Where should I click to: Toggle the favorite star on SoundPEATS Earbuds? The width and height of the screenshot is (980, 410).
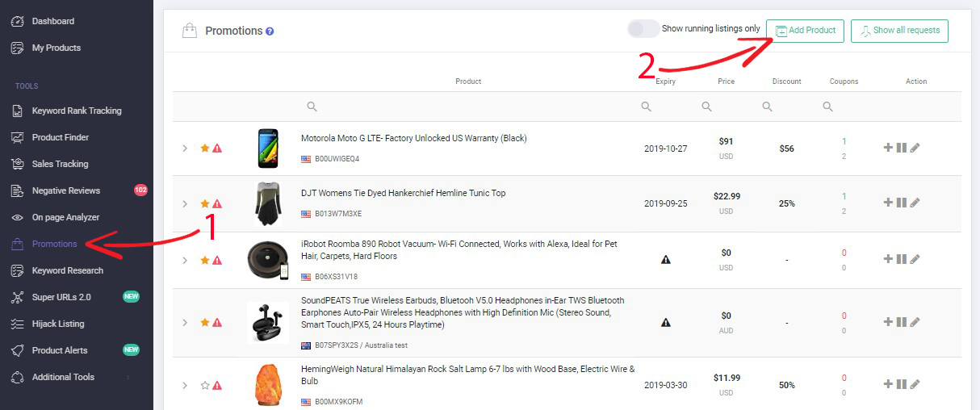coord(205,322)
